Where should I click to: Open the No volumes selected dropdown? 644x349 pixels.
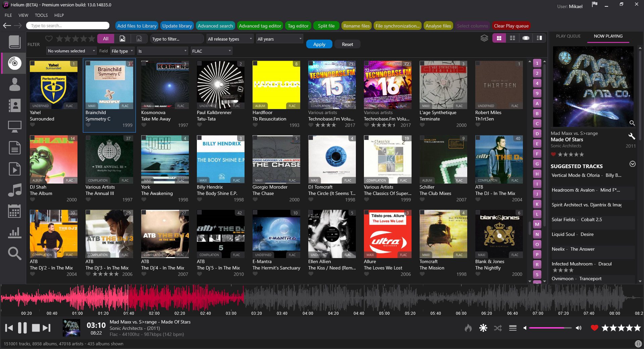(71, 51)
